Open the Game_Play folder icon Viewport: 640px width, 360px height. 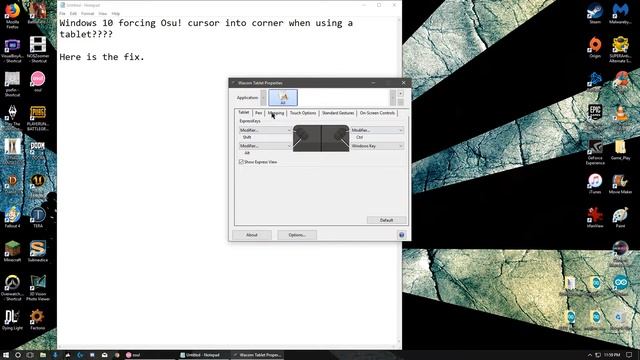click(x=620, y=150)
